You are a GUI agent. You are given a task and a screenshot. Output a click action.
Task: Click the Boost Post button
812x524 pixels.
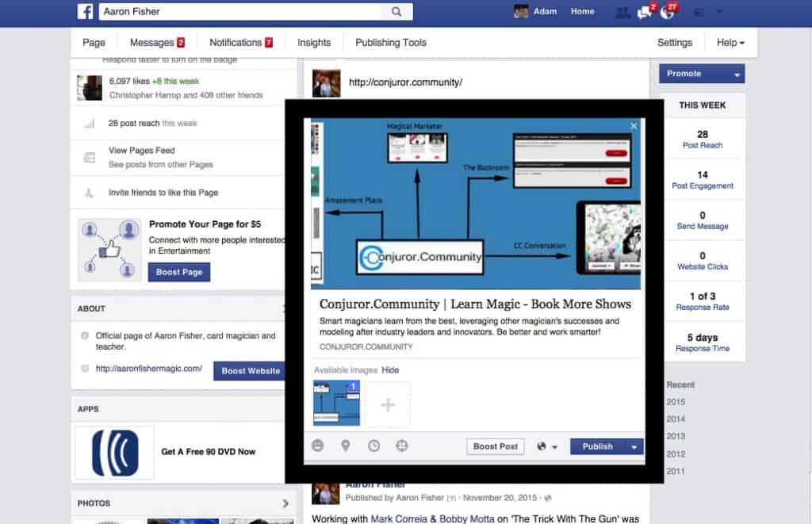tap(495, 446)
